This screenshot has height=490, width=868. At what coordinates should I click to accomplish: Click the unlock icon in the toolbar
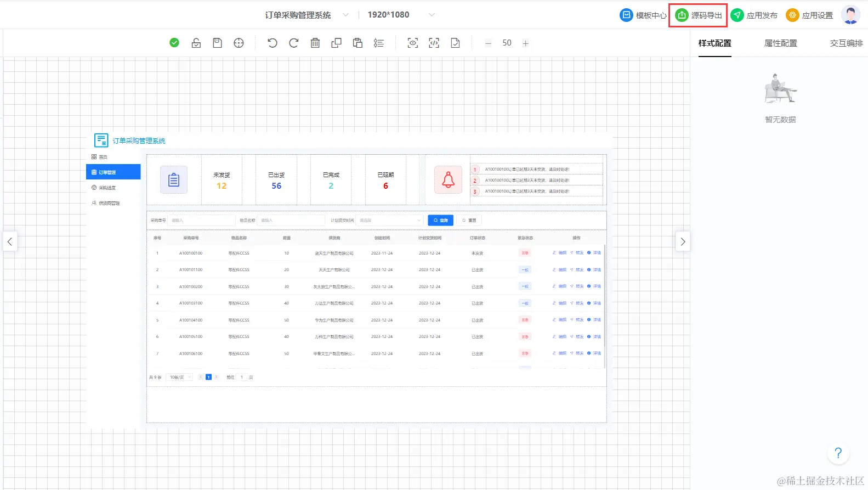click(196, 43)
